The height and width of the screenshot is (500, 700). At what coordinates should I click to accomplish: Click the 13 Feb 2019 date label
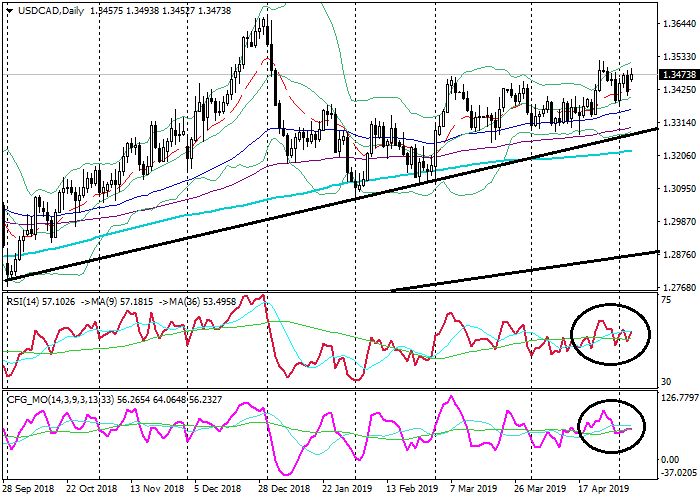click(x=410, y=490)
